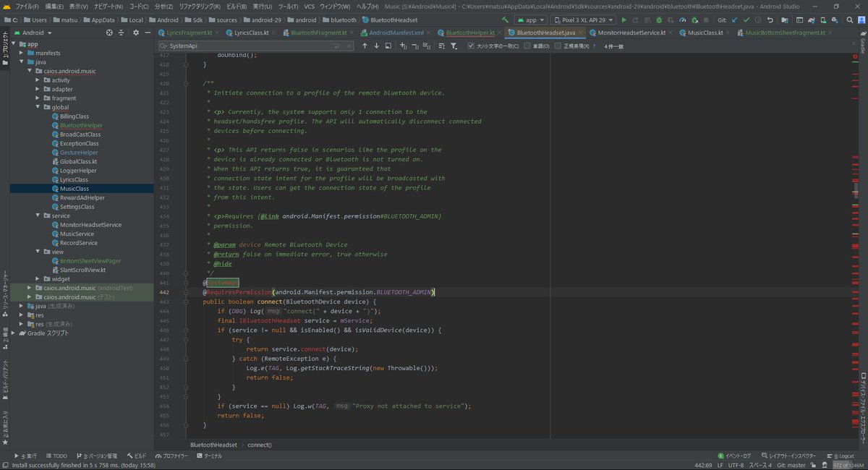This screenshot has width=868, height=470.
Task: Click the Git commit checkmark icon
Action: (x=746, y=20)
